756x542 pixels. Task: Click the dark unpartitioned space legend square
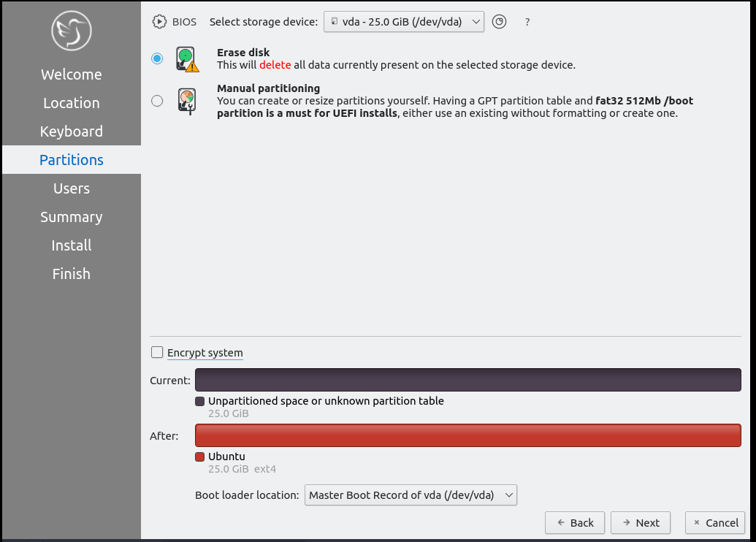click(200, 401)
